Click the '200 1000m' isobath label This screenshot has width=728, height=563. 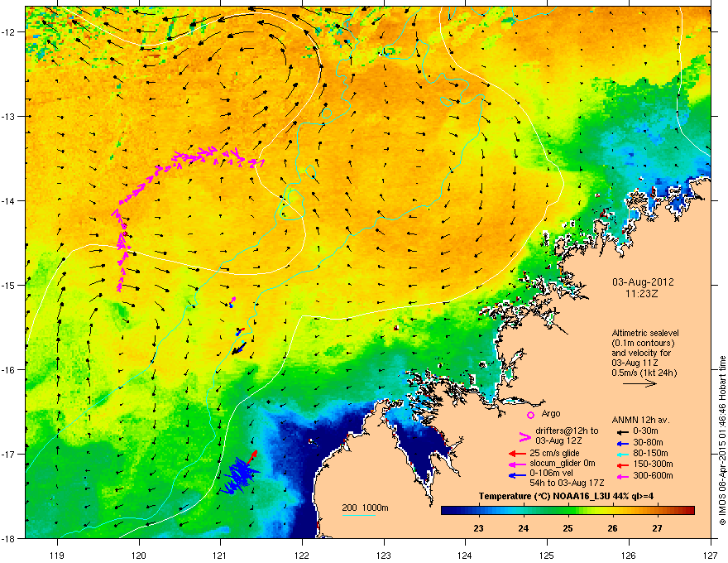pyautogui.click(x=365, y=508)
